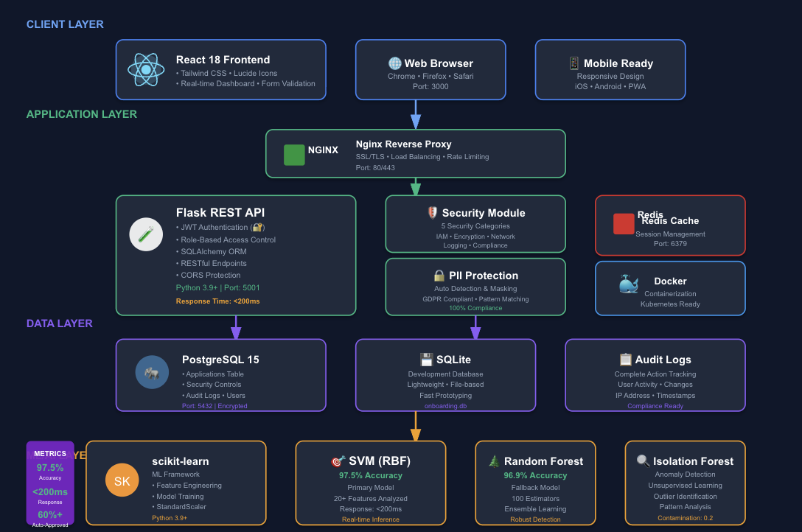
Task: Click 'Port: 80/443' in Nginx box
Action: pos(375,167)
